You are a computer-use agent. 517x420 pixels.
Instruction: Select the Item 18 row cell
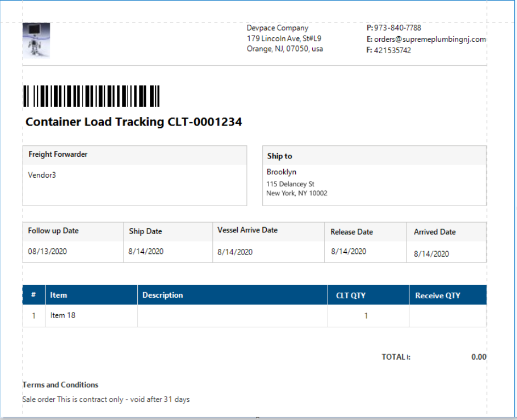click(63, 315)
